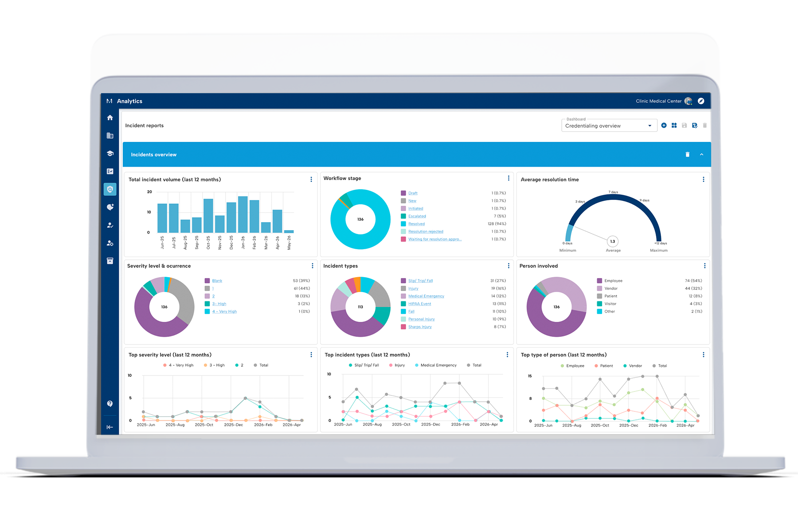Collapse the sidebar with arrow icon
798x532 pixels.
[110, 427]
